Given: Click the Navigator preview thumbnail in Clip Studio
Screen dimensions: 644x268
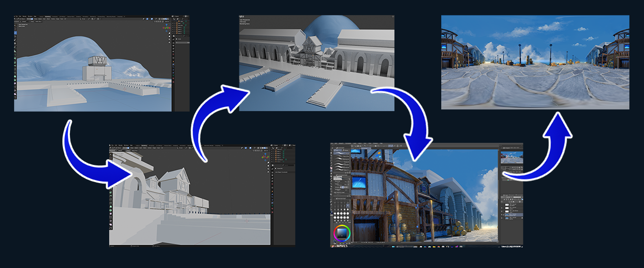Looking at the screenshot, I should click(512, 157).
